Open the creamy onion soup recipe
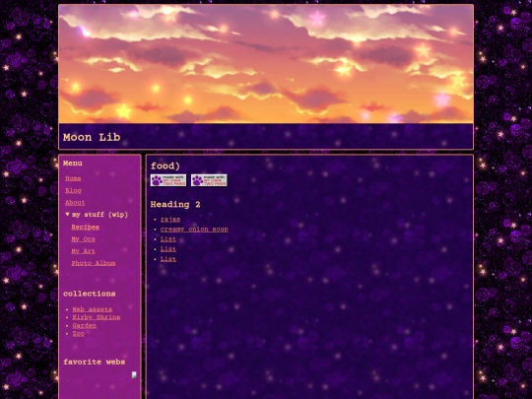532x399 pixels. click(194, 230)
